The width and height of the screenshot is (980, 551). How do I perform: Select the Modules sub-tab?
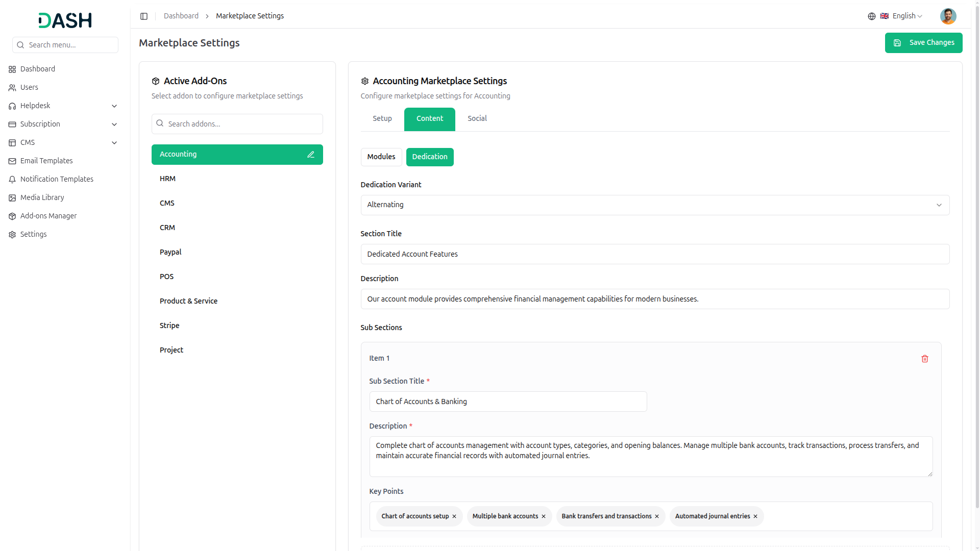point(381,157)
